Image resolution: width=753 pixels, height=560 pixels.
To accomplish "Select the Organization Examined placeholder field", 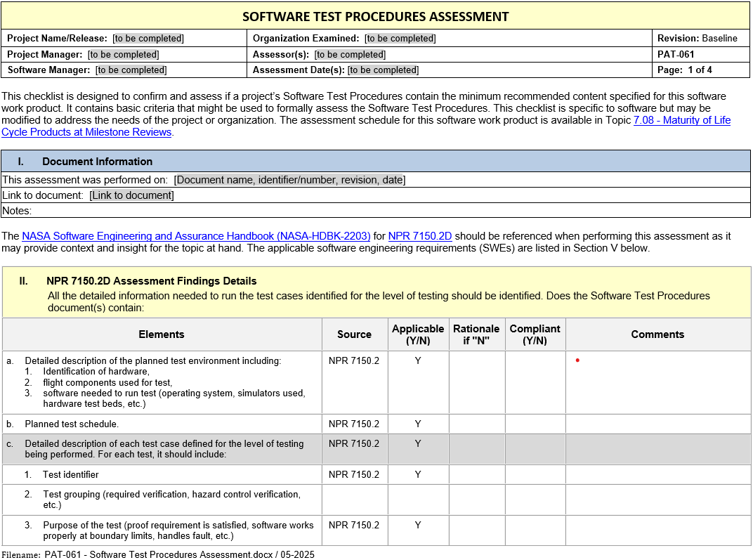I will [x=400, y=39].
